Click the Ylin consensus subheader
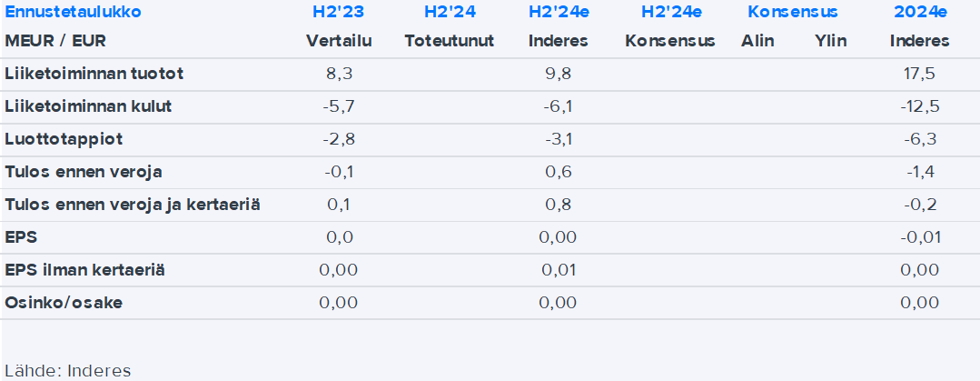 831,41
